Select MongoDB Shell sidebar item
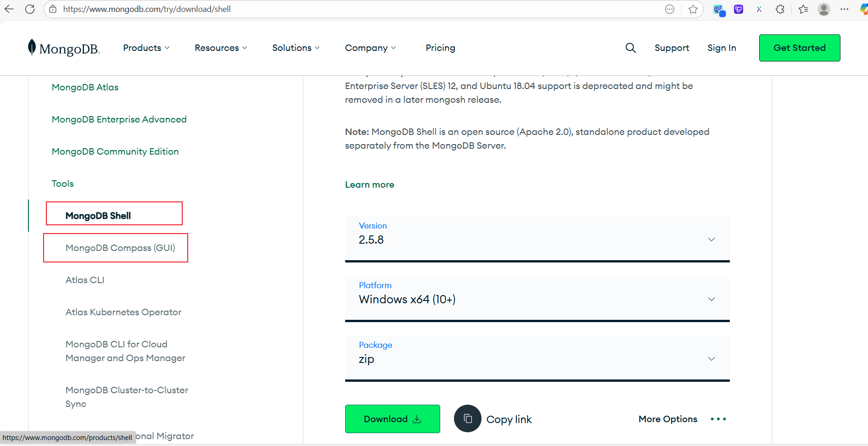868x446 pixels. point(98,216)
